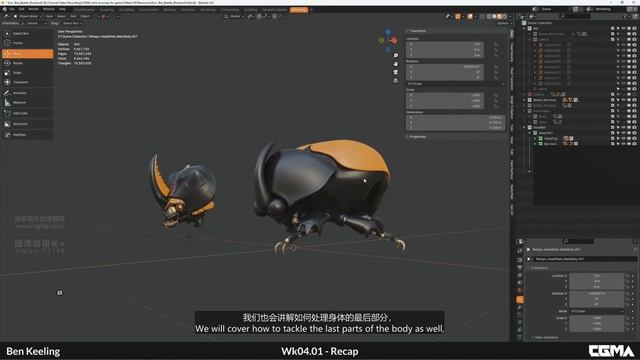Open the active orange Object properties tab
This screenshot has height=360, width=640.
(520, 300)
